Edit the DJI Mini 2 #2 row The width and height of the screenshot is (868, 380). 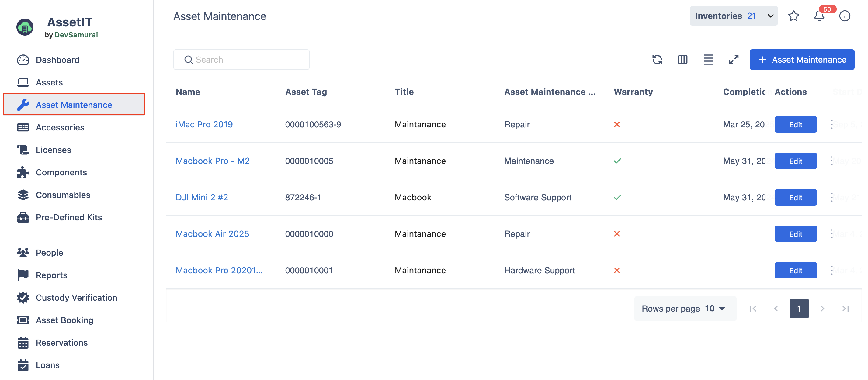click(x=795, y=197)
